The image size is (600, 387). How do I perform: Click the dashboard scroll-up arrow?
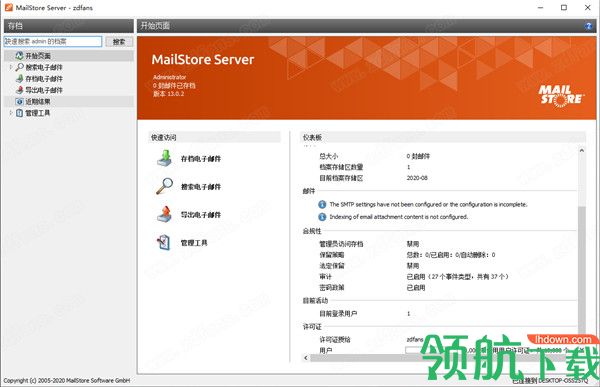582,150
